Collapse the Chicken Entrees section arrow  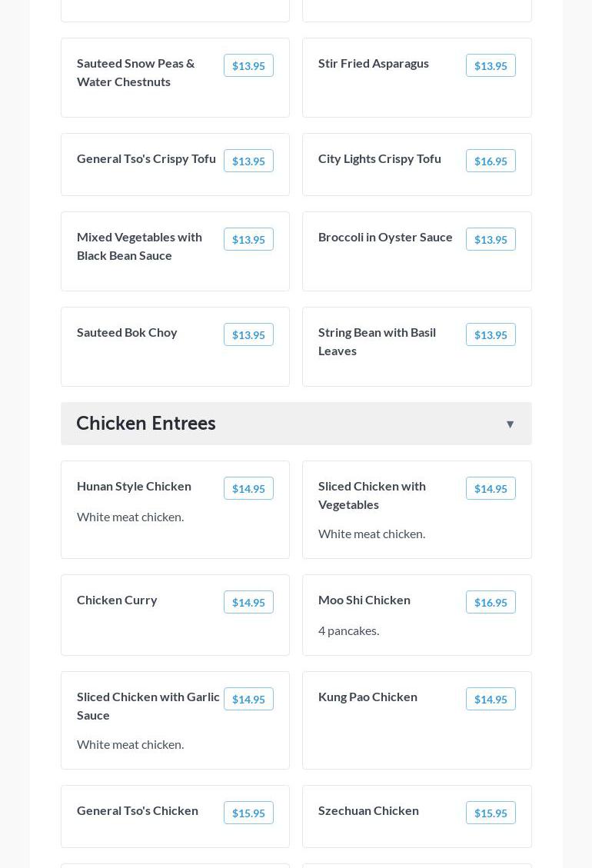[510, 424]
